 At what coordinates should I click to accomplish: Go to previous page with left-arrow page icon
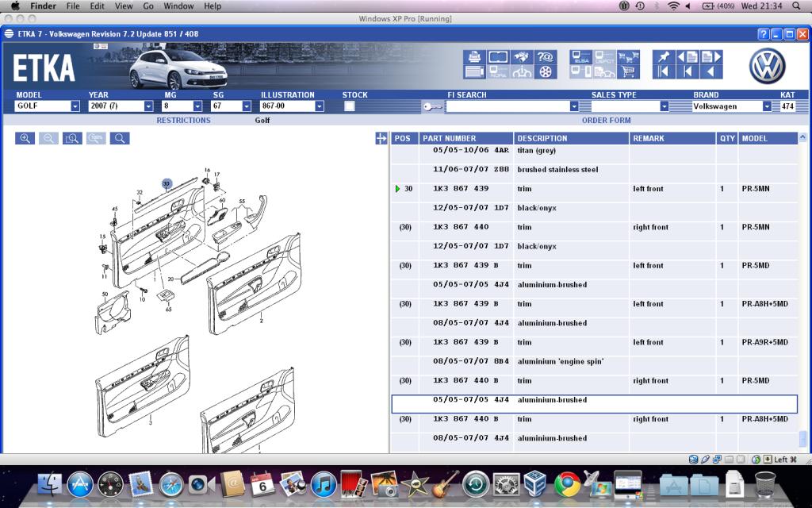(x=688, y=56)
